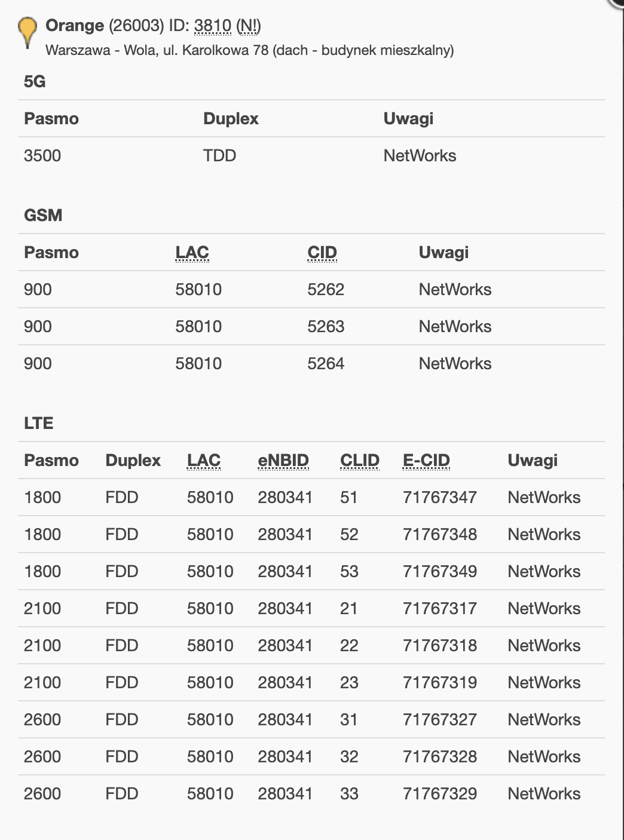Select the 5G 3500 TDD row
This screenshot has width=624, height=840.
(x=311, y=156)
